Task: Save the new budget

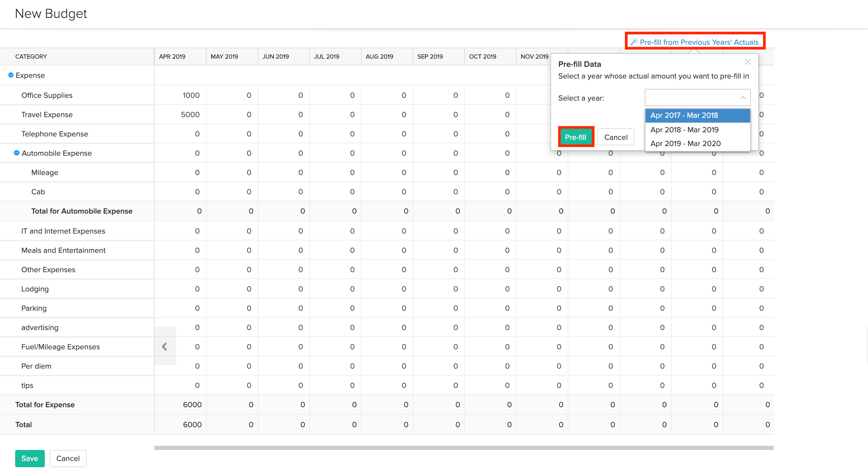Action: pos(30,458)
